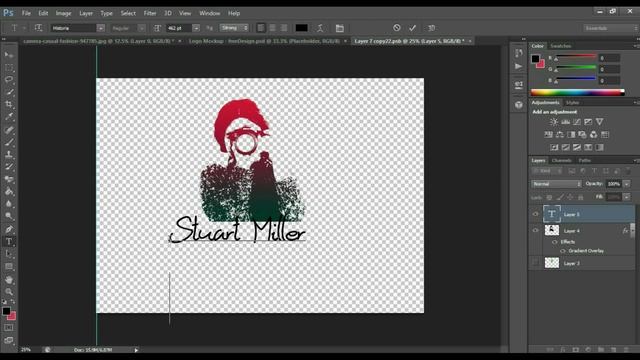Open the Fill slider dropdown
This screenshot has height=360, width=640.
627,197
